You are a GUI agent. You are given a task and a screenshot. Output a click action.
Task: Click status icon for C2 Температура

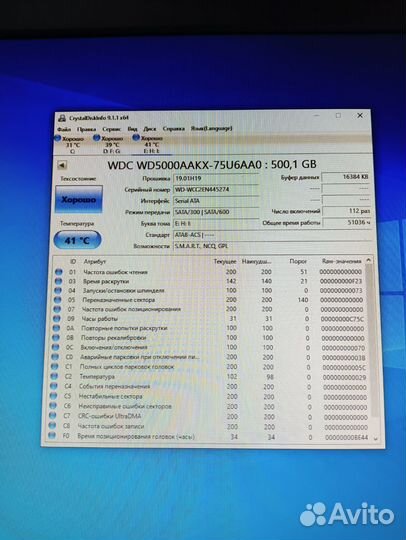pyautogui.click(x=54, y=377)
